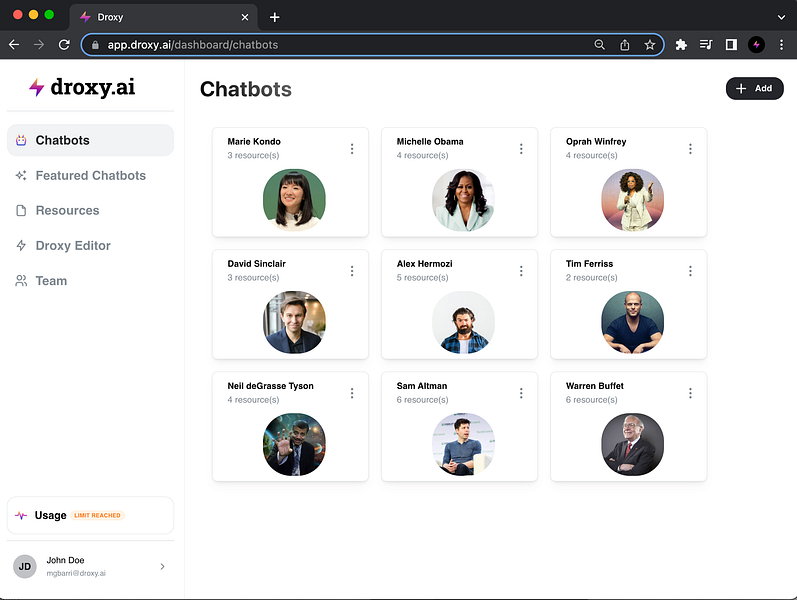This screenshot has width=797, height=600.
Task: Open options menu for Neil deGrasse Tyson chatbot
Action: 352,393
